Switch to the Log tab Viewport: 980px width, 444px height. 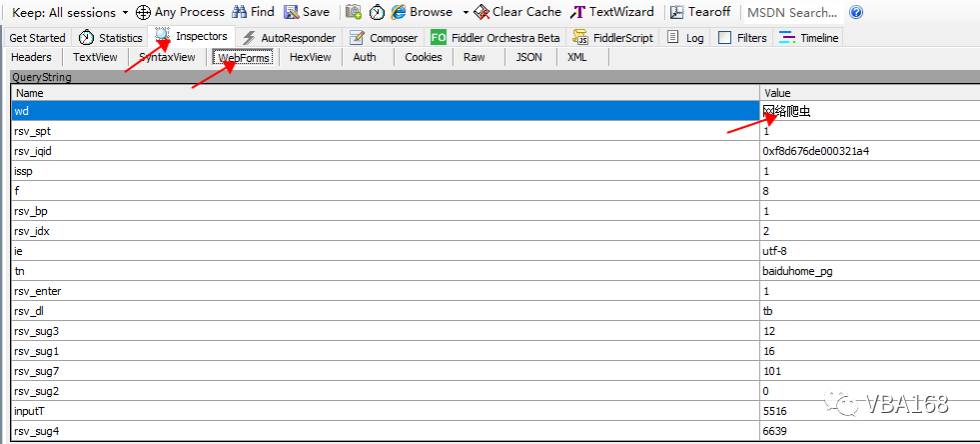pos(685,38)
